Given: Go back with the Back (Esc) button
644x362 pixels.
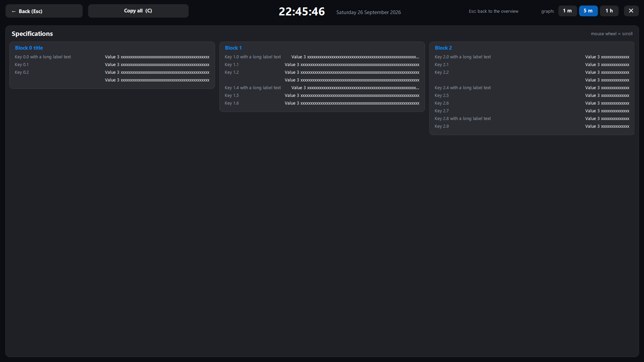Looking at the screenshot, I should pos(44,11).
